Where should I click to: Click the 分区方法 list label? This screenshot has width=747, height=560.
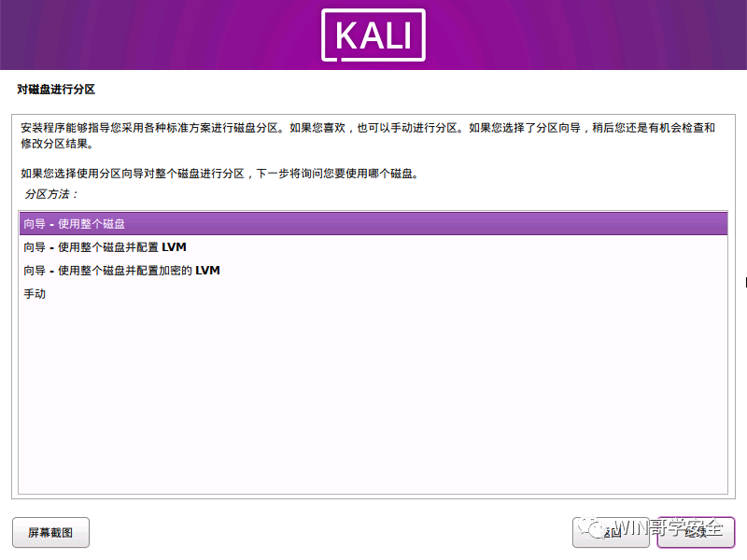tap(51, 194)
